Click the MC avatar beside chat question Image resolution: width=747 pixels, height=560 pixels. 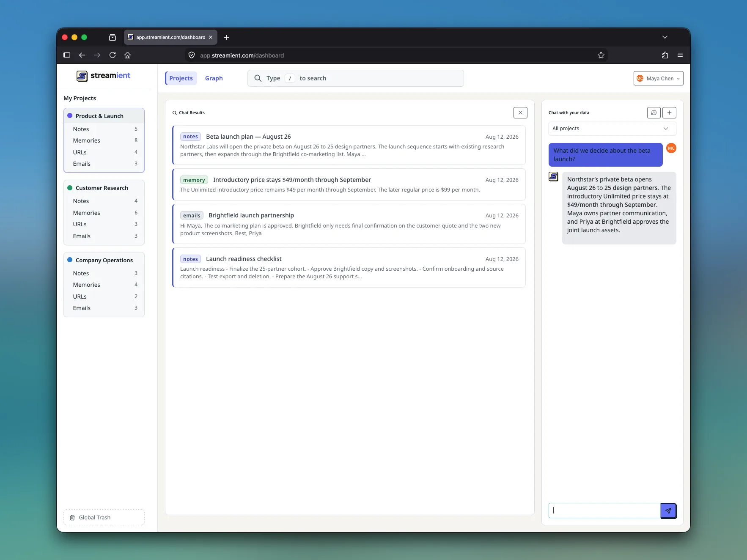click(671, 148)
